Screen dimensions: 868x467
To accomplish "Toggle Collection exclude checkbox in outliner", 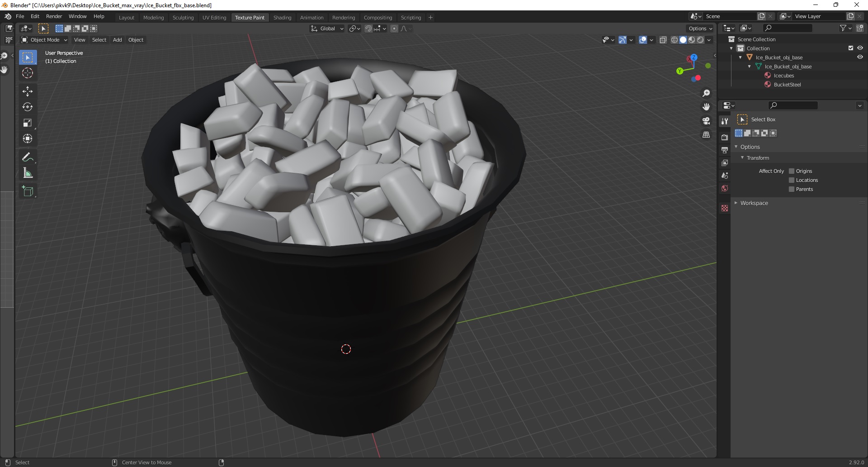I will (851, 48).
